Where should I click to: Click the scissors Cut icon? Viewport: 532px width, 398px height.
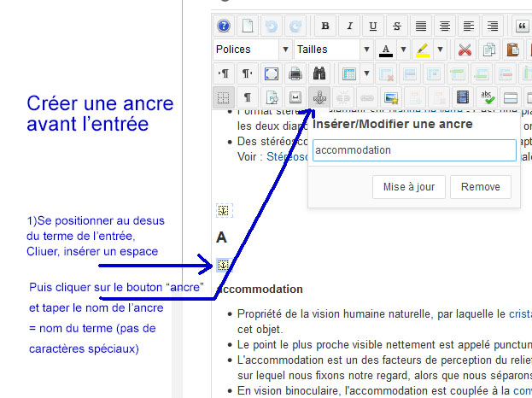click(x=465, y=50)
